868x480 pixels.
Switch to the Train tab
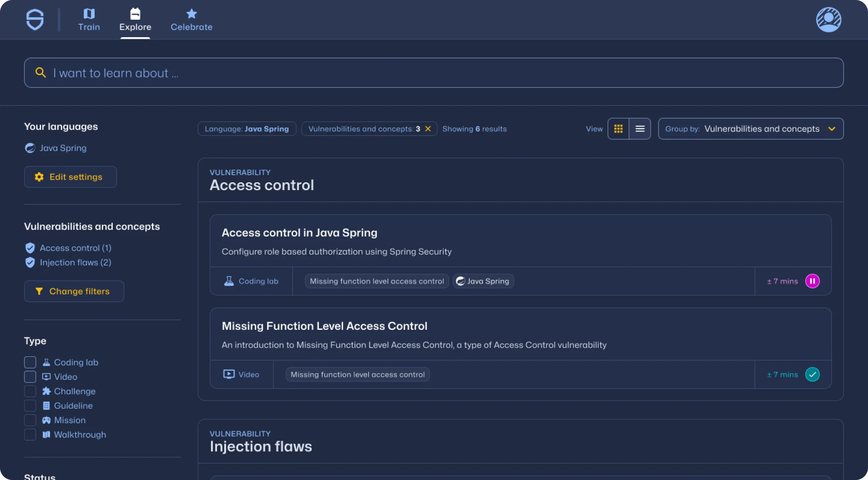coord(89,19)
